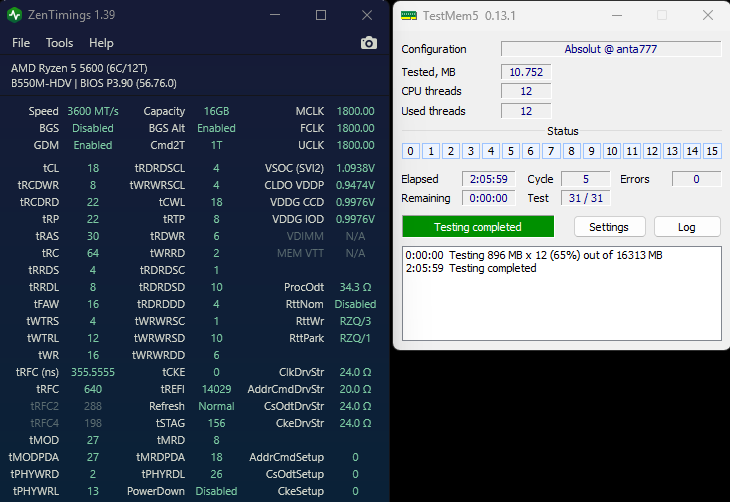Click the Cycle value field 5
The height and width of the screenshot is (502, 730).
click(586, 179)
